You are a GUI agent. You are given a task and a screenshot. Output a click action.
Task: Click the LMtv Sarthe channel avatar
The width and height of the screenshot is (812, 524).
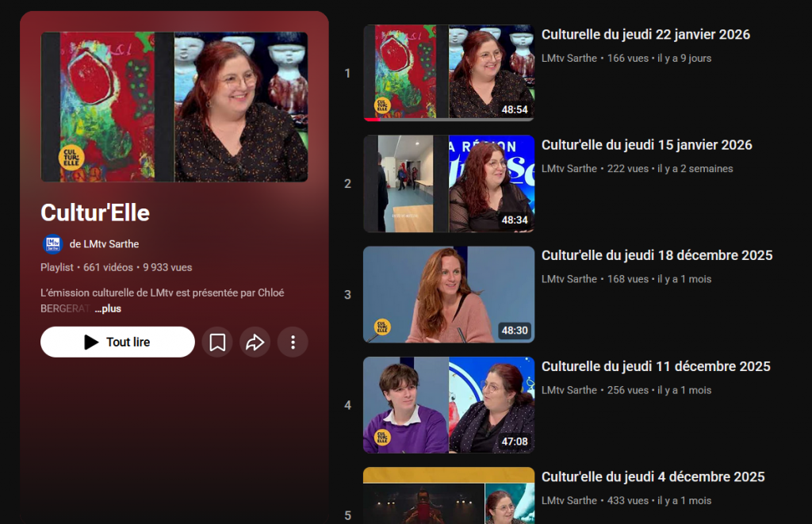tap(52, 244)
